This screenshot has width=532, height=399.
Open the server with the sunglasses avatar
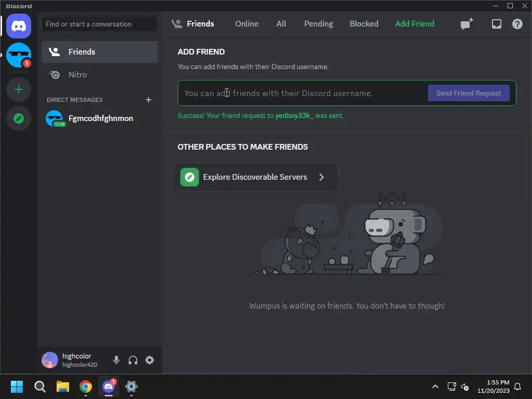tap(19, 55)
